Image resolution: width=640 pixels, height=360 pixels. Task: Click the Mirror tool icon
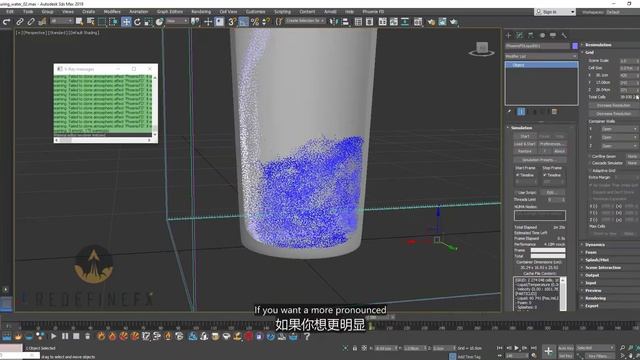coord(334,22)
